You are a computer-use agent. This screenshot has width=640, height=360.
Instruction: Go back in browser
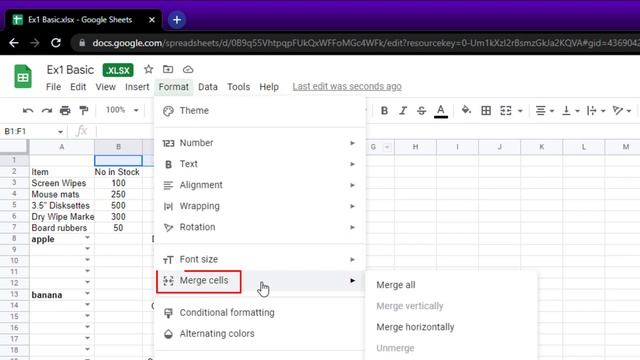14,43
